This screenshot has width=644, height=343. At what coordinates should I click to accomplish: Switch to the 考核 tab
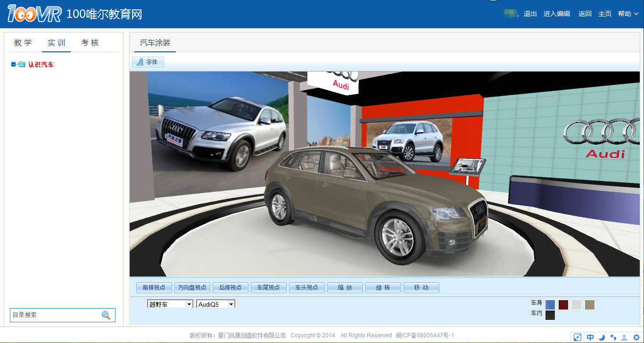pos(90,43)
